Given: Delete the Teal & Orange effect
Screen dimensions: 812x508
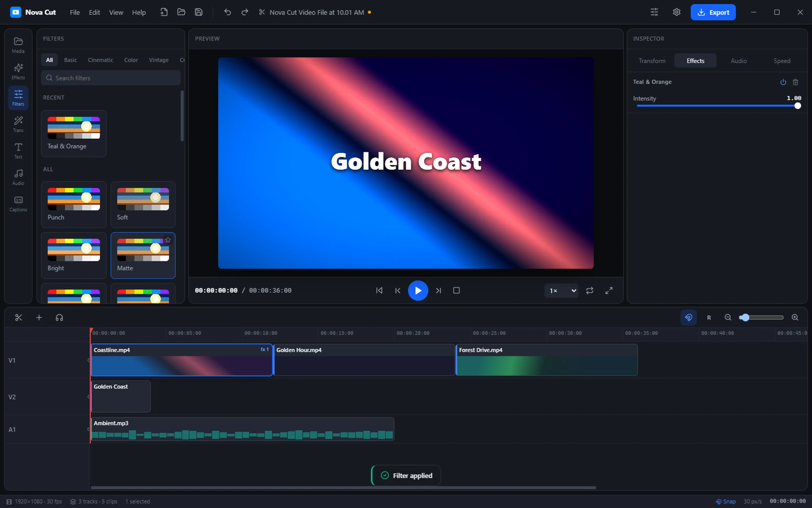Looking at the screenshot, I should click(795, 82).
